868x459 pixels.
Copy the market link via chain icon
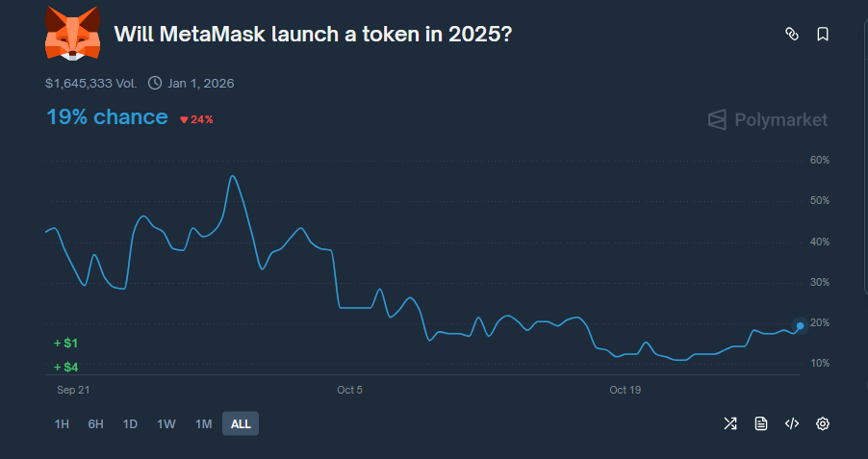[792, 35]
